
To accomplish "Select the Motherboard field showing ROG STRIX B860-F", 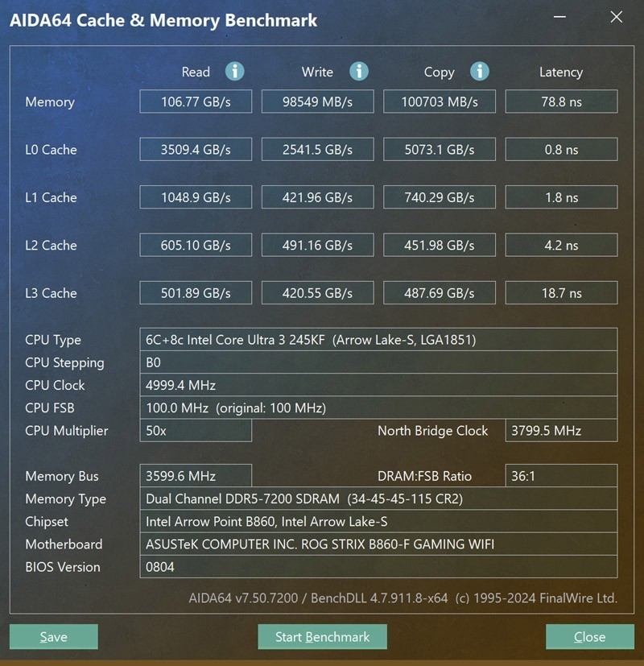I will [x=378, y=544].
